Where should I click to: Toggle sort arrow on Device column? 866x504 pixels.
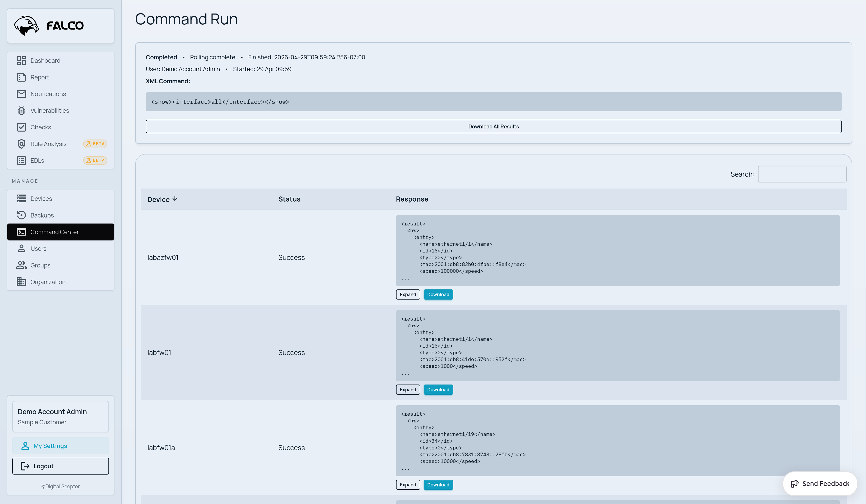tap(175, 199)
